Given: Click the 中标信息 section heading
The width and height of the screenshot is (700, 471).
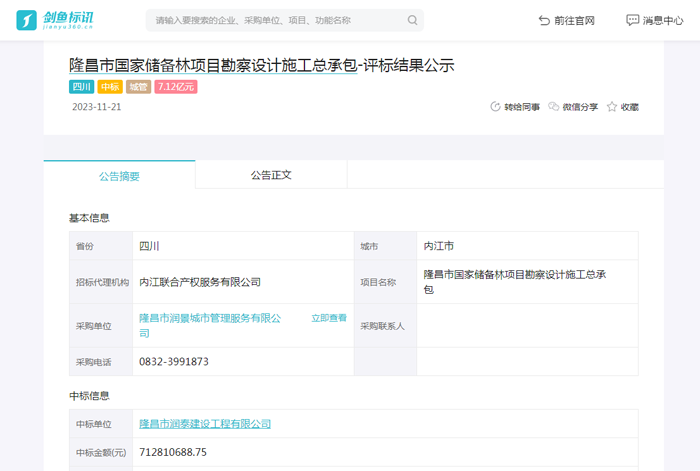Looking at the screenshot, I should pos(89,396).
